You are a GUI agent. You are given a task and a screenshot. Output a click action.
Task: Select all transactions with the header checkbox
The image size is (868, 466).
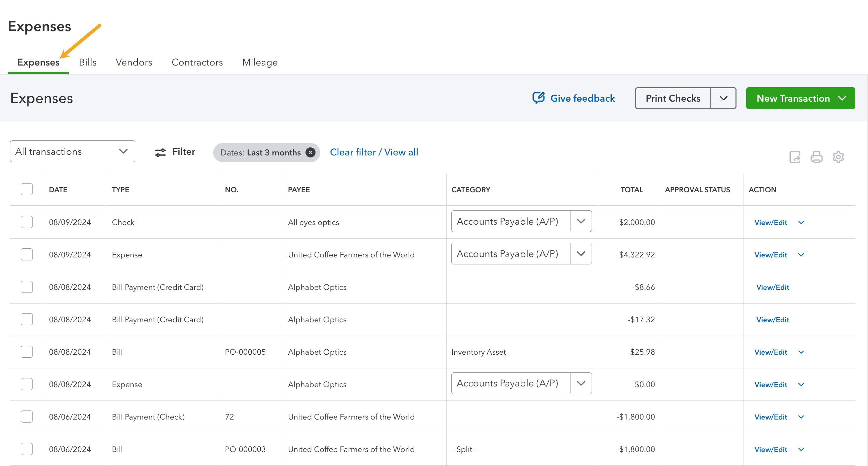click(x=27, y=189)
